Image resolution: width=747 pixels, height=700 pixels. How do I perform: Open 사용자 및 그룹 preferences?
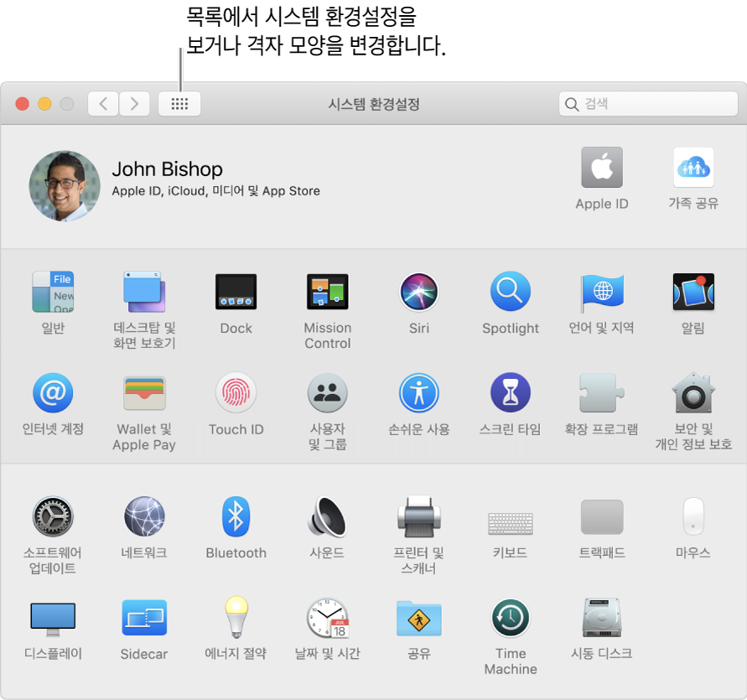(328, 392)
